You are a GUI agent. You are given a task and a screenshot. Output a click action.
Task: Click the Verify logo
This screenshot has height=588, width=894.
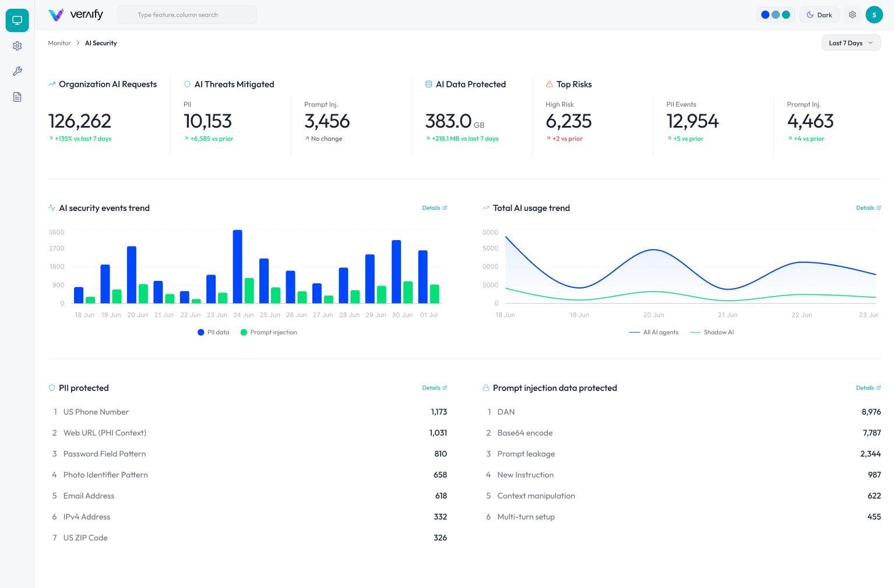(x=76, y=15)
